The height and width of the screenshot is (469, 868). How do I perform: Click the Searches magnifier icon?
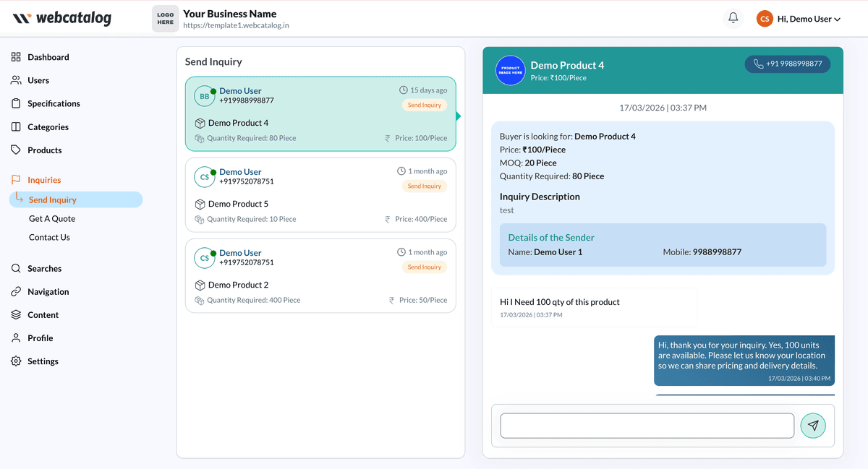pos(16,268)
